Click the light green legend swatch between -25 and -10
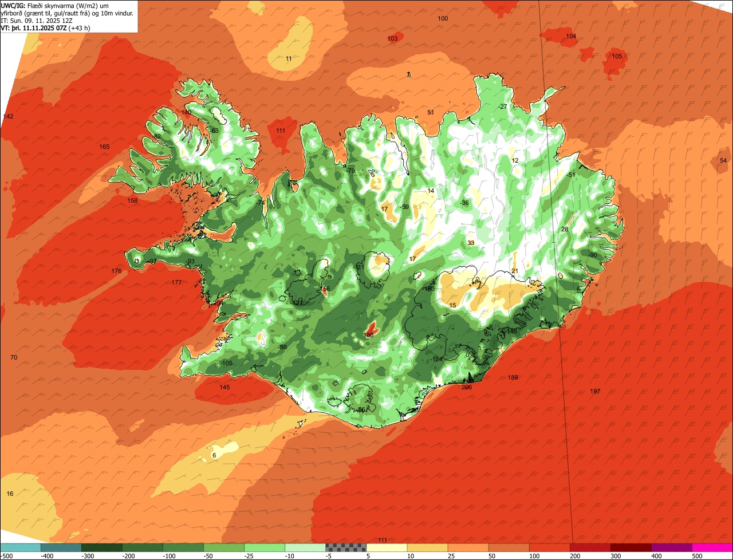Viewport: 733px width, 560px height. pyautogui.click(x=265, y=547)
